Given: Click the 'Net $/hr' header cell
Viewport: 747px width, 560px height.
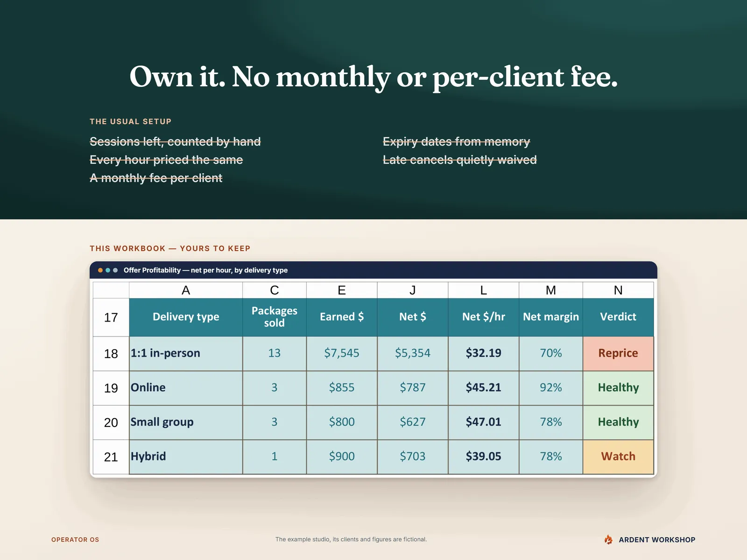Looking at the screenshot, I should tap(484, 317).
